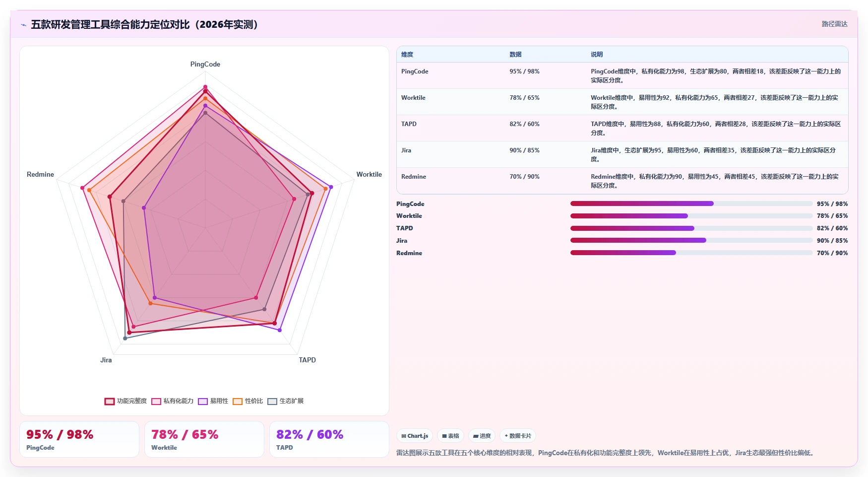Click Redmine progress bar
This screenshot has height=477, width=868.
(691, 253)
